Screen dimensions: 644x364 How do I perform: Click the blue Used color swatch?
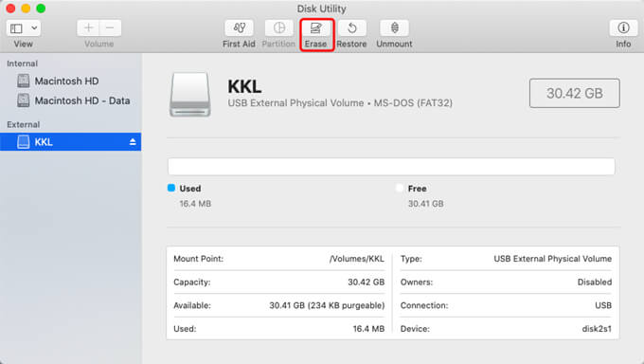coord(171,188)
